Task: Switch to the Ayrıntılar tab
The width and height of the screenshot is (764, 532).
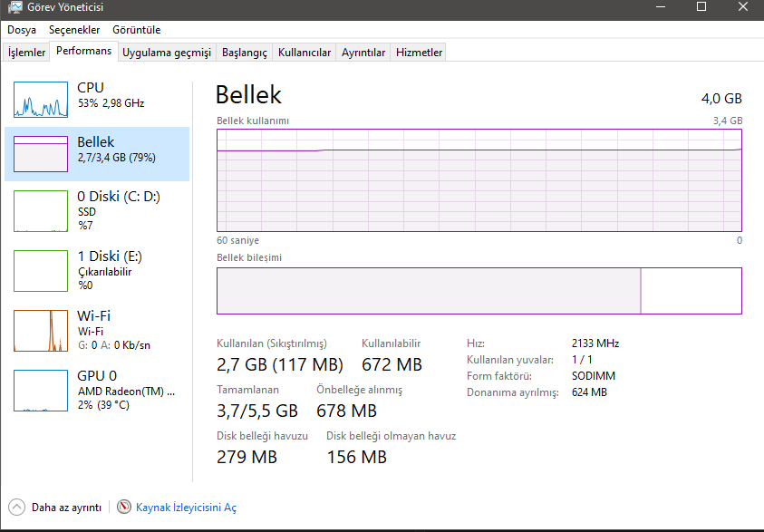Action: click(363, 53)
